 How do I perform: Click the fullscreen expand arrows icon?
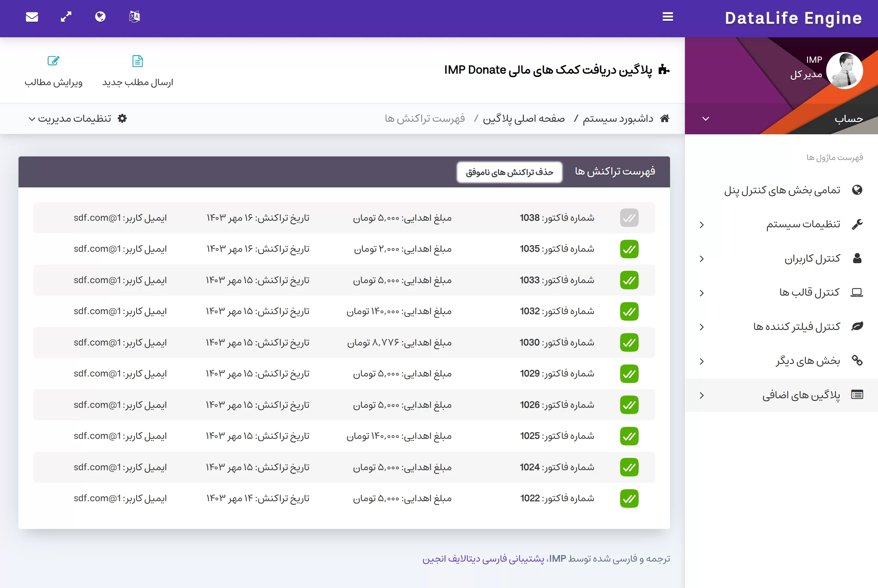(x=66, y=17)
